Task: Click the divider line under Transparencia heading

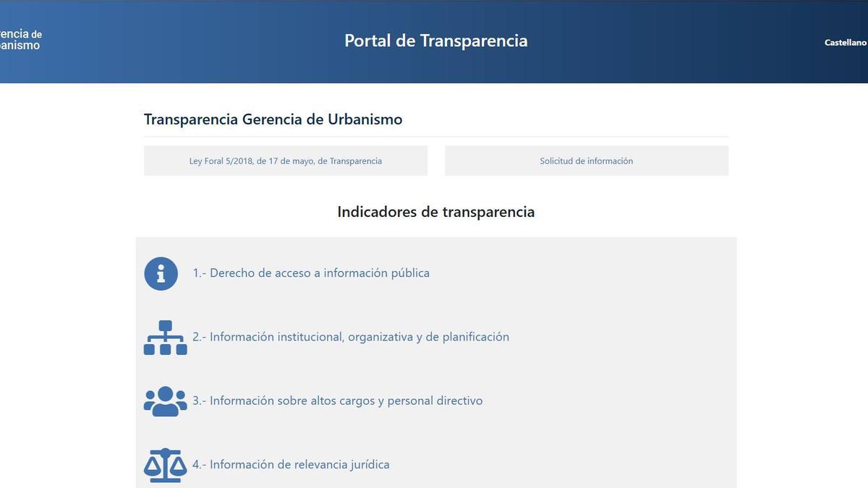Action: pos(435,137)
